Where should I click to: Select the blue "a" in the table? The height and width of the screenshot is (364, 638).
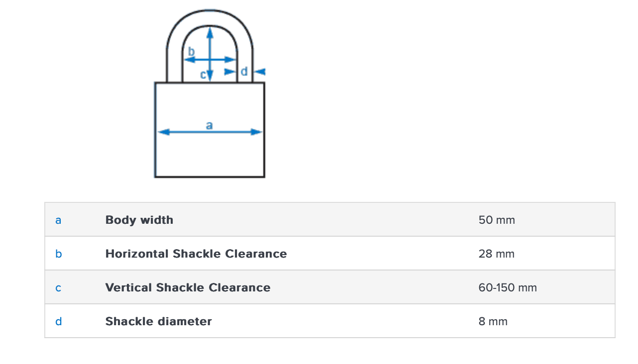pos(58,220)
